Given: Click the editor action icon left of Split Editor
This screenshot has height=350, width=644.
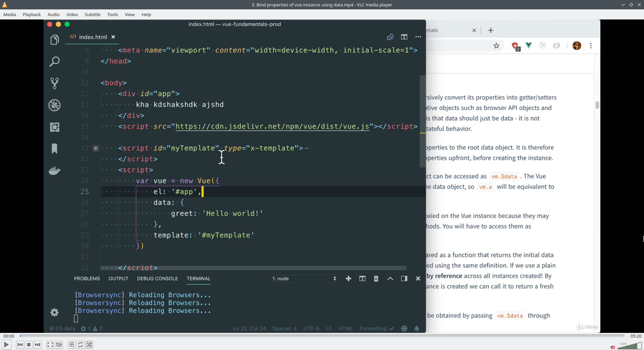Looking at the screenshot, I should [x=390, y=37].
